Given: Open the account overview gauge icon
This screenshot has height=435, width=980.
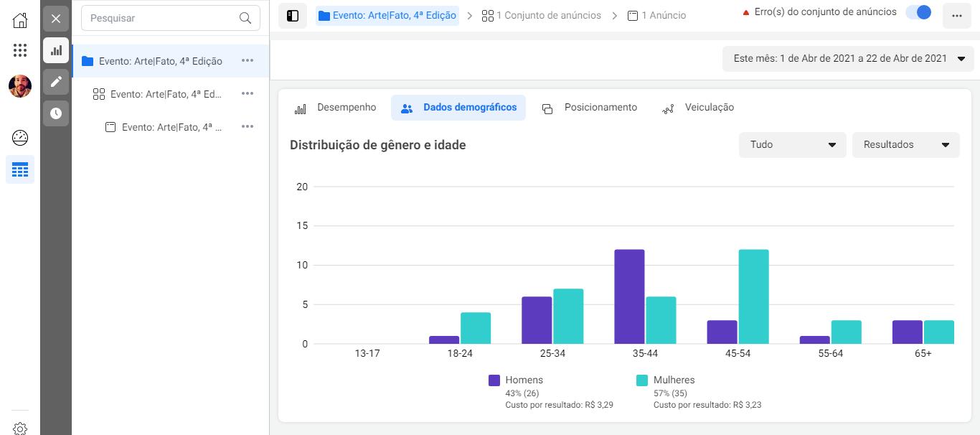Looking at the screenshot, I should pos(20,138).
